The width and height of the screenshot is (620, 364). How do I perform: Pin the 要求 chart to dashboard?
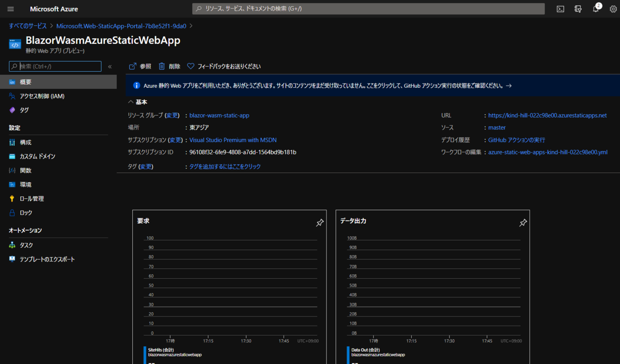click(x=320, y=223)
